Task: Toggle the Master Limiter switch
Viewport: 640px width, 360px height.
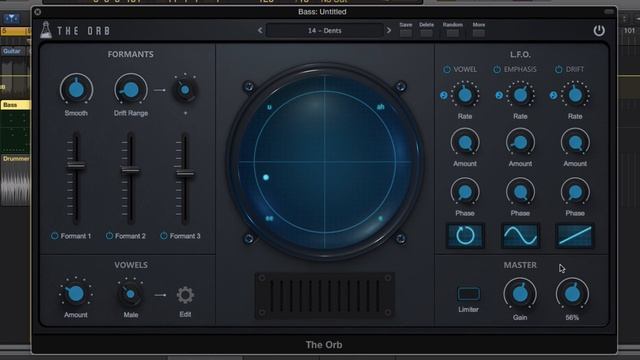Action: click(468, 294)
